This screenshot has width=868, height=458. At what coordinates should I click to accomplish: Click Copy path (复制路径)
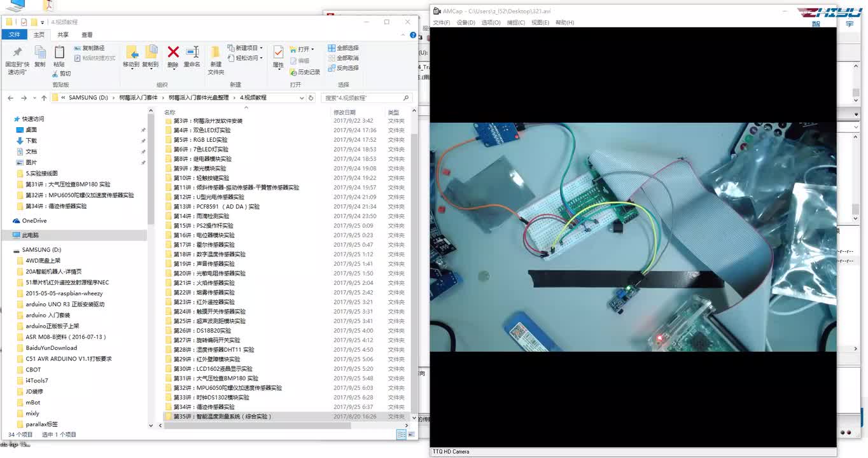pos(89,48)
